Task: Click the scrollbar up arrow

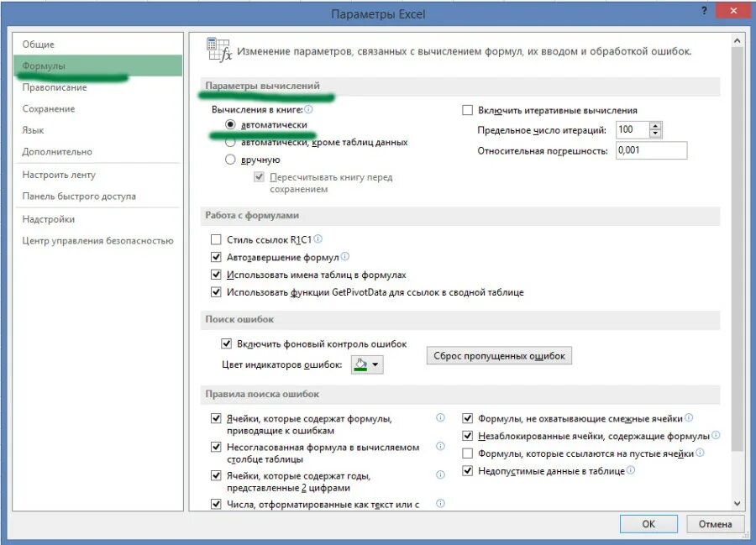Action: (x=738, y=41)
